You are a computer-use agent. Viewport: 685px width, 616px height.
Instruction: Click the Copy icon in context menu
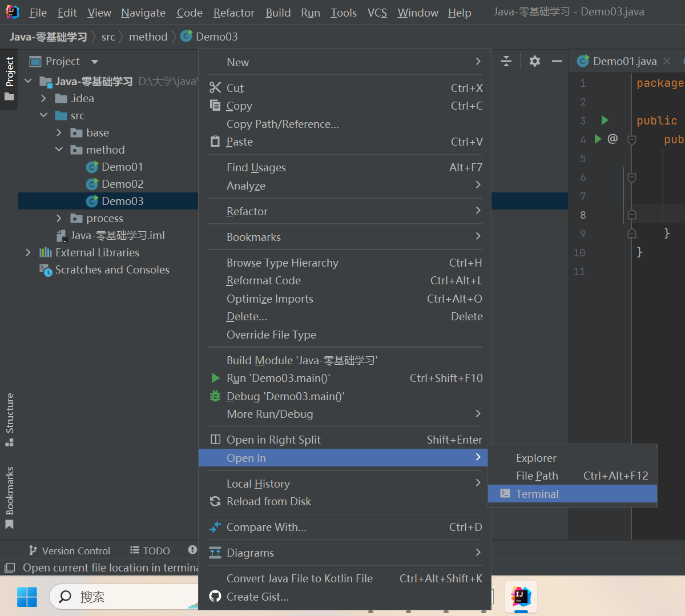[215, 105]
